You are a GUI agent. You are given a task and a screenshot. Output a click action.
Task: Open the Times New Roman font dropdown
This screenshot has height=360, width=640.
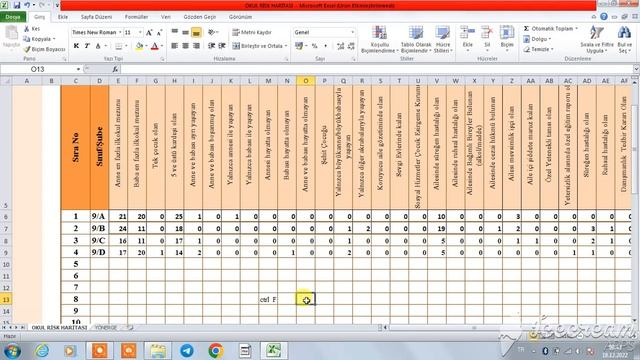[x=120, y=32]
